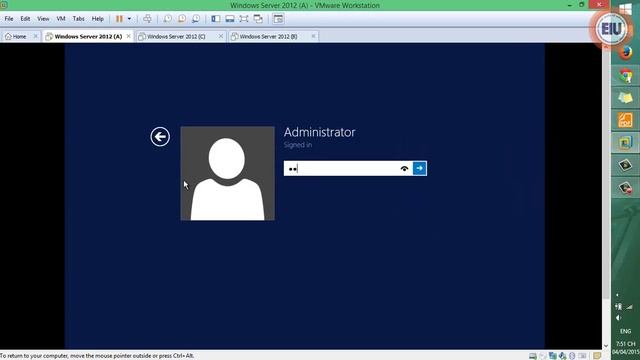Click the password reveal eye icon

404,168
